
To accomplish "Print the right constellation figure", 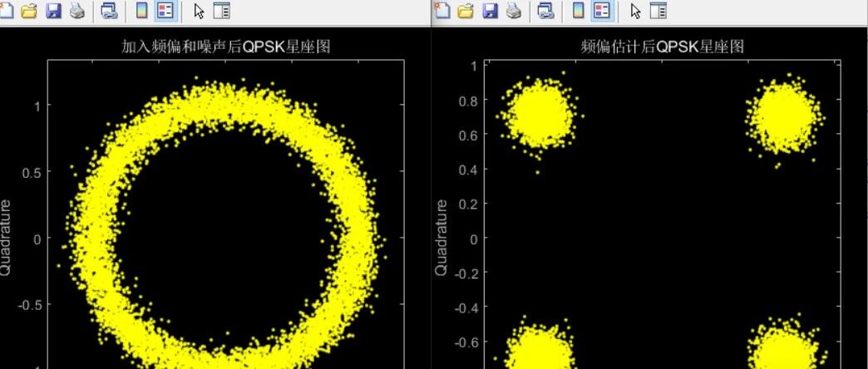I will (x=514, y=11).
